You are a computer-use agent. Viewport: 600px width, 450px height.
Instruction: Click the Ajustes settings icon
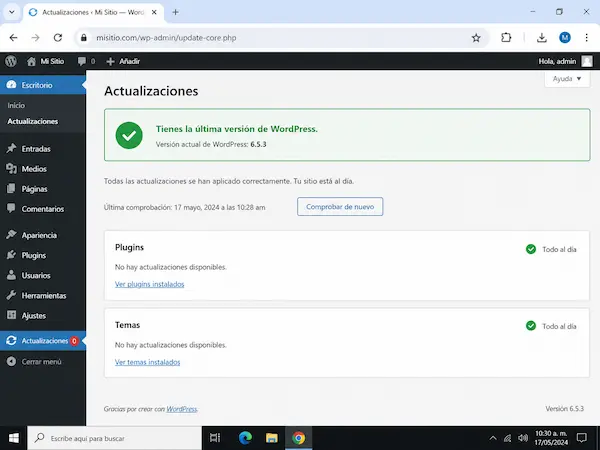pos(11,315)
